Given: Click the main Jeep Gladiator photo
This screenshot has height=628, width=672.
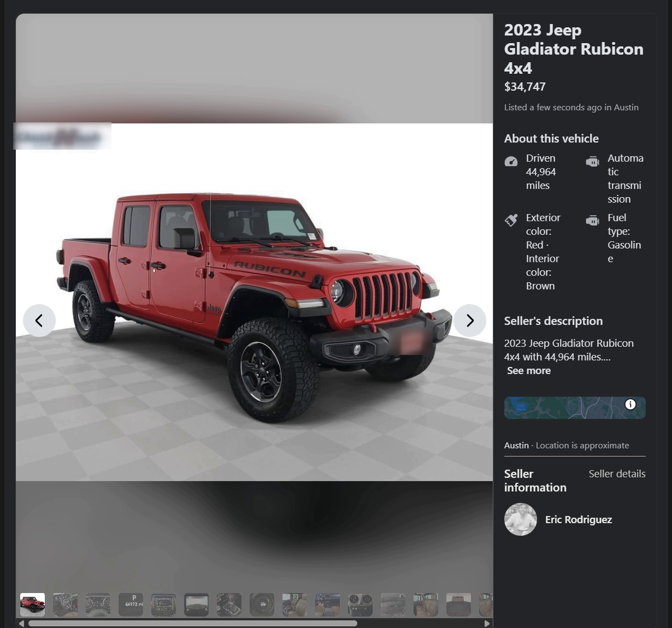Looking at the screenshot, I should coord(254,302).
